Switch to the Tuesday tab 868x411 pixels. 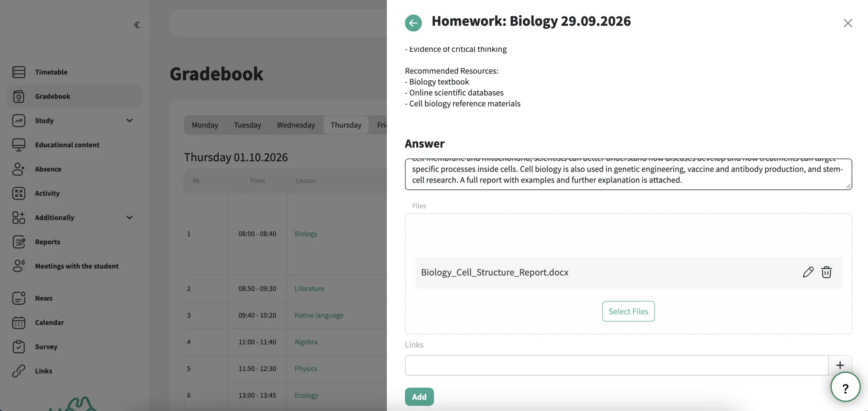tap(247, 125)
